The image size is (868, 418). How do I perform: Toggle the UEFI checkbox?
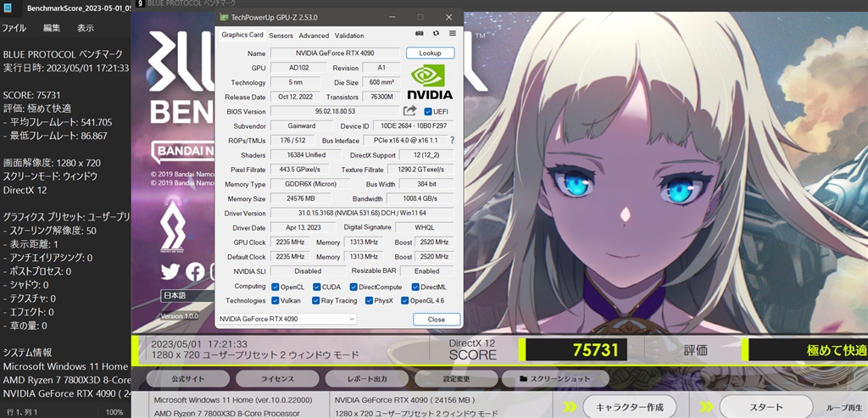427,111
